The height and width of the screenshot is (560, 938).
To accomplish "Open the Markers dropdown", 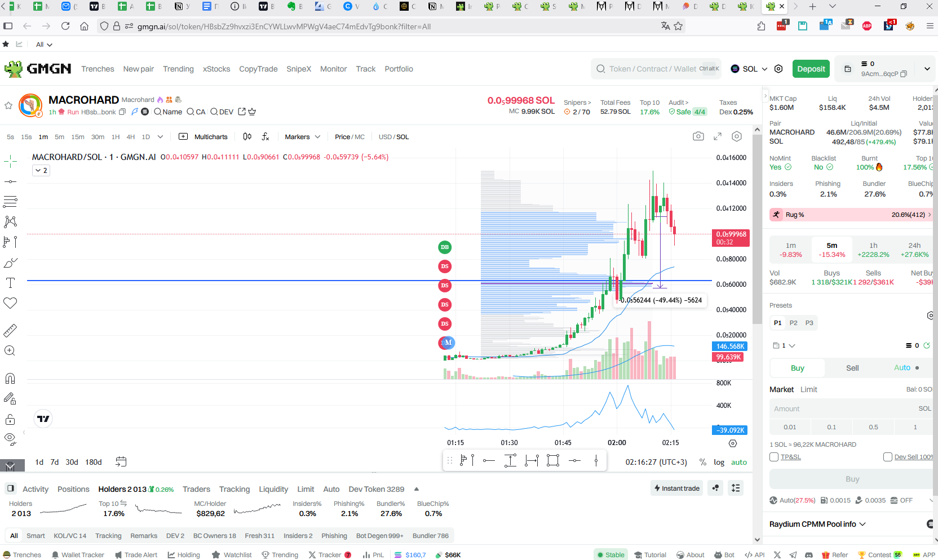I will point(302,137).
